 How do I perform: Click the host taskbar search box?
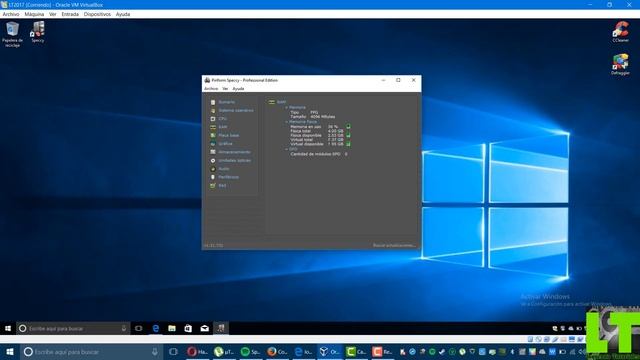[x=91, y=352]
